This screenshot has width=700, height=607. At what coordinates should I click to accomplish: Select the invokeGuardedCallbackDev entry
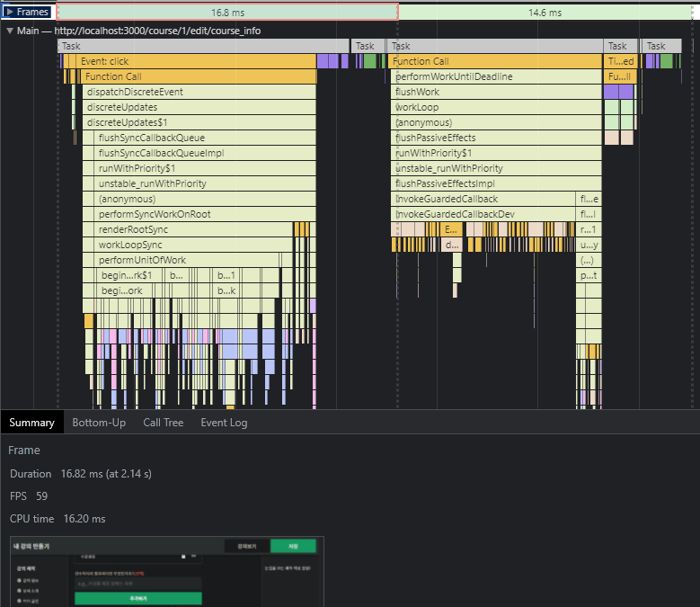click(483, 214)
